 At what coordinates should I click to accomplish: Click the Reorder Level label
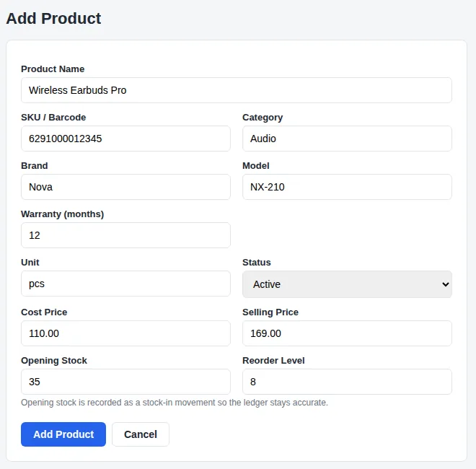273,360
